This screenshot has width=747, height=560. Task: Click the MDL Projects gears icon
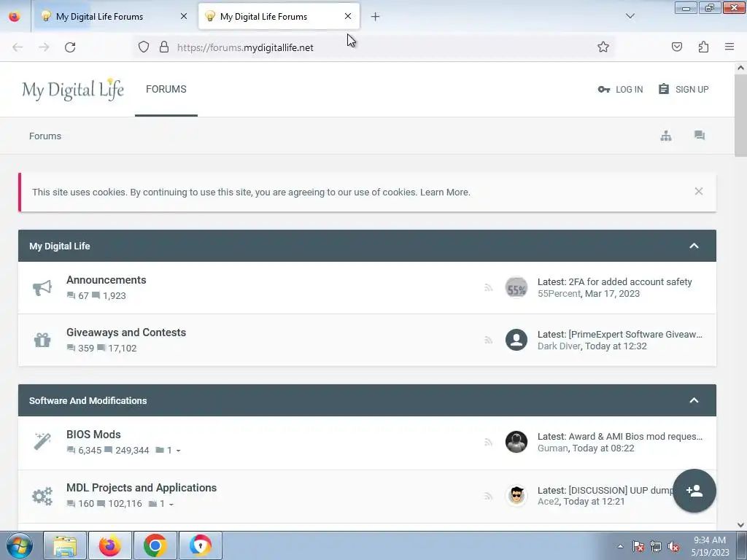42,496
